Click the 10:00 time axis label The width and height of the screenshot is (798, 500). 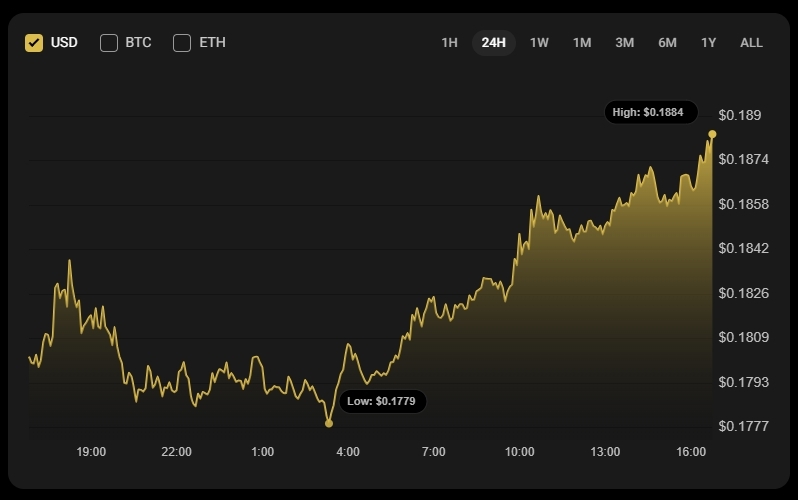(x=520, y=452)
